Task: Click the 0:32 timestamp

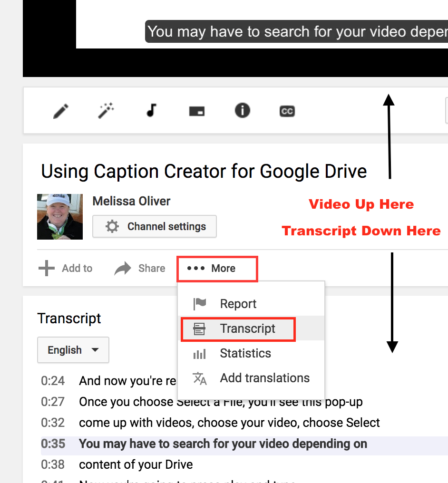Action: pyautogui.click(x=53, y=423)
